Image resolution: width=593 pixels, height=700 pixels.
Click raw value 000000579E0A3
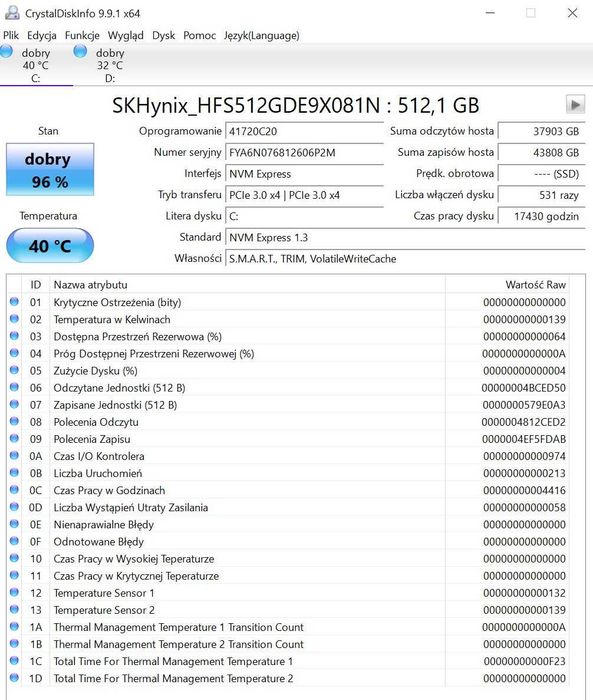[x=524, y=405]
